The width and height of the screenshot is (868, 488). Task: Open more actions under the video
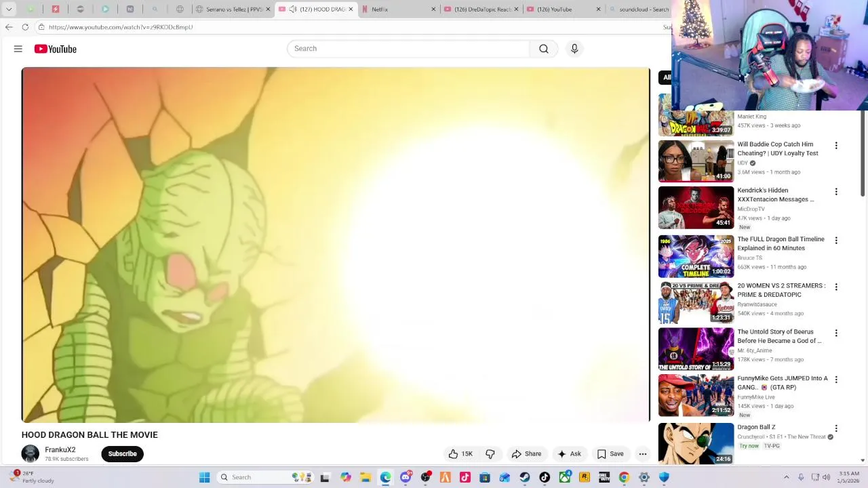[x=643, y=454]
